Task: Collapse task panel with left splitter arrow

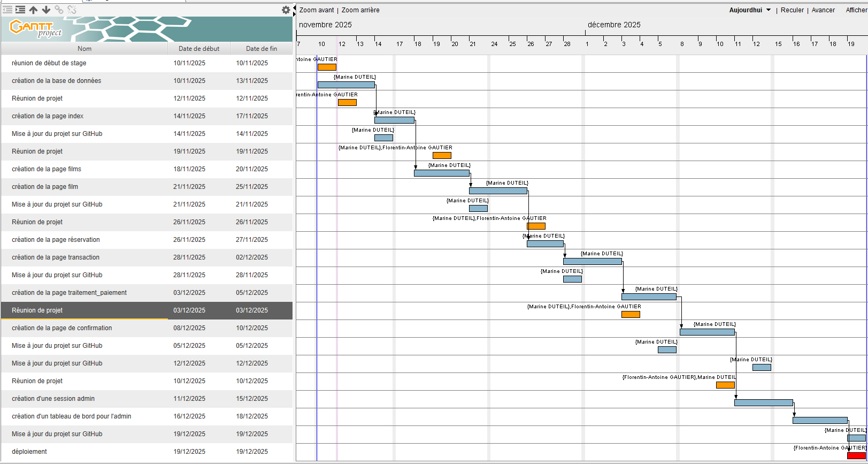Action: (x=295, y=7)
